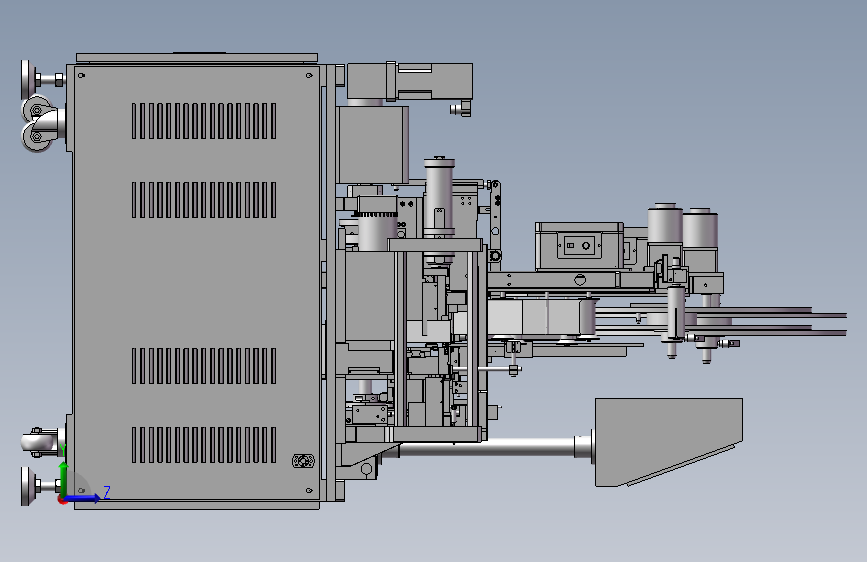Select the long horizontal shaft feeding the hopper
867x562 pixels.
(x=487, y=447)
